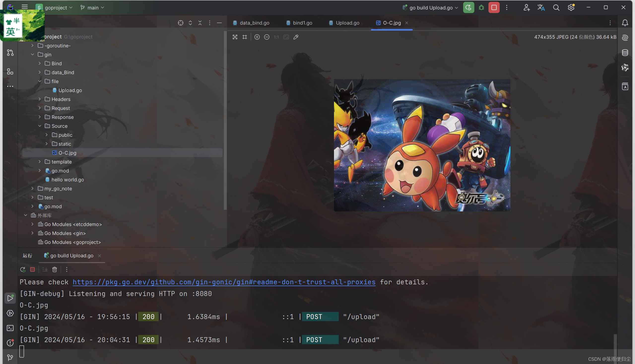Open IDE settings gear
635x364 pixels.
pos(571,7)
